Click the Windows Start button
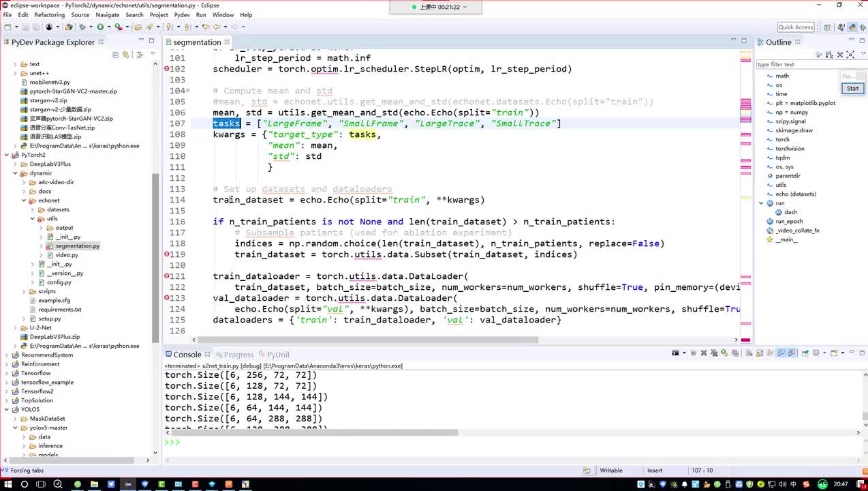The width and height of the screenshot is (868, 491). (7, 484)
